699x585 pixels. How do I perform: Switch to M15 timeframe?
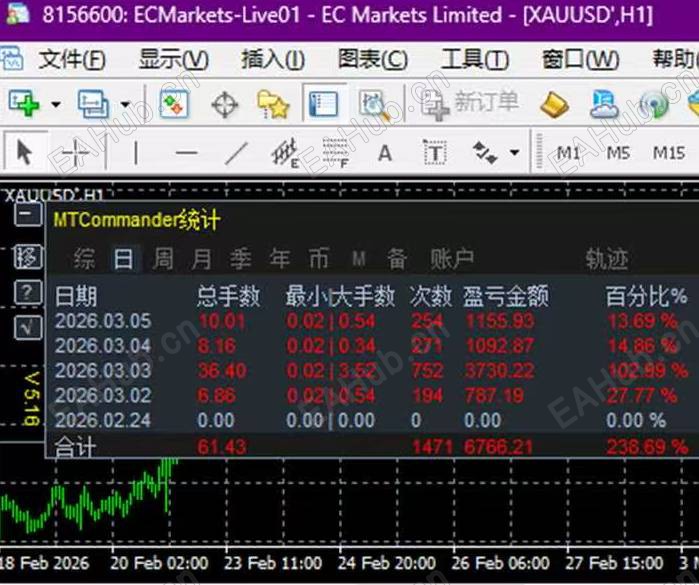click(669, 153)
